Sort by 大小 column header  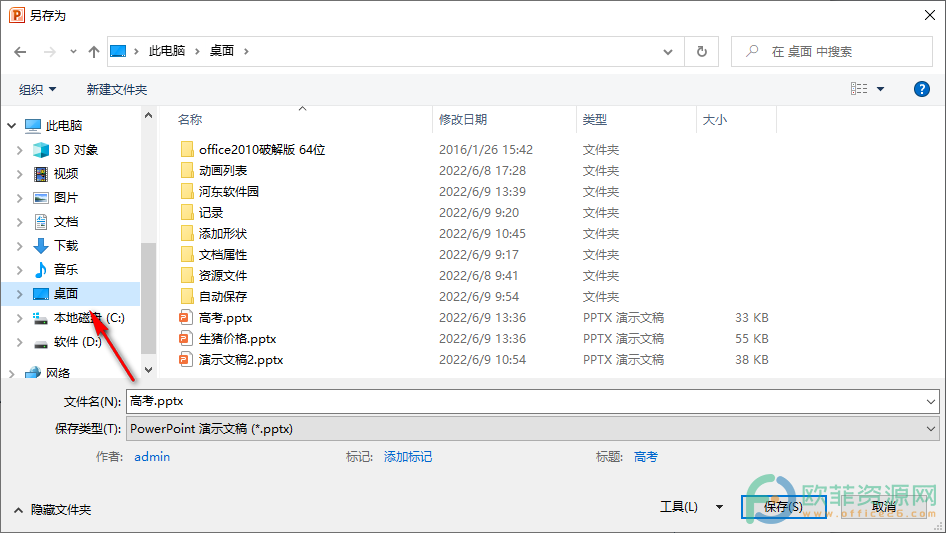715,120
